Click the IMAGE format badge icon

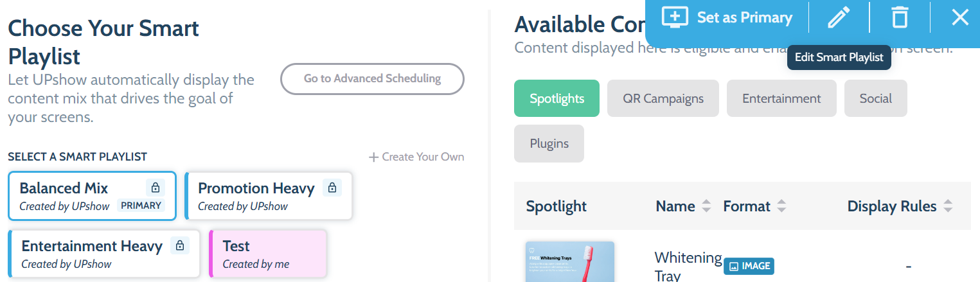point(733,266)
